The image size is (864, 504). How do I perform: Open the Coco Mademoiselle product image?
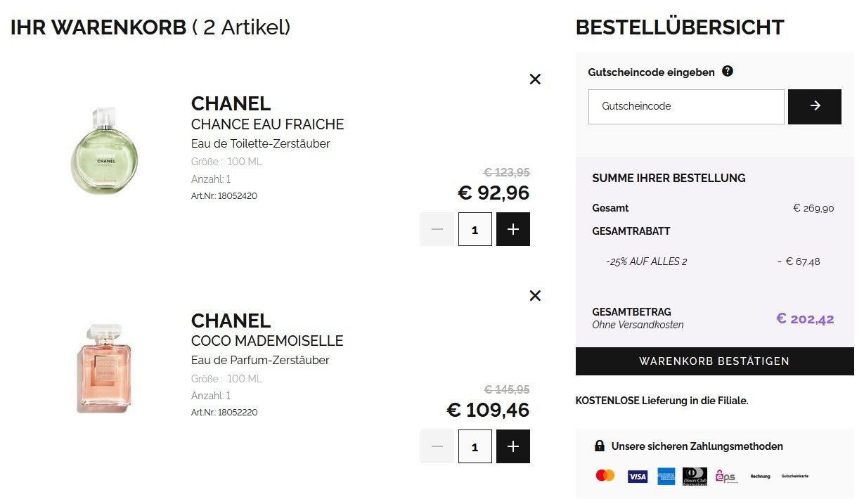pyautogui.click(x=104, y=368)
